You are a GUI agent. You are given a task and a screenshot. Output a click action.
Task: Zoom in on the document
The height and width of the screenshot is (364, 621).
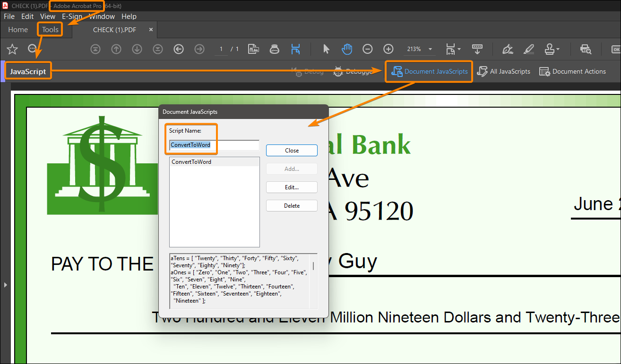tap(388, 49)
